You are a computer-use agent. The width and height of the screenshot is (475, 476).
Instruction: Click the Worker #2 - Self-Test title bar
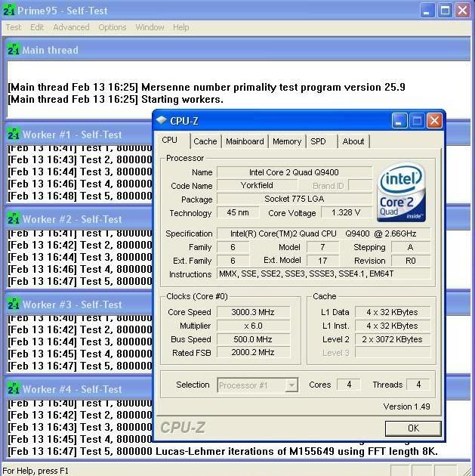coord(79,219)
